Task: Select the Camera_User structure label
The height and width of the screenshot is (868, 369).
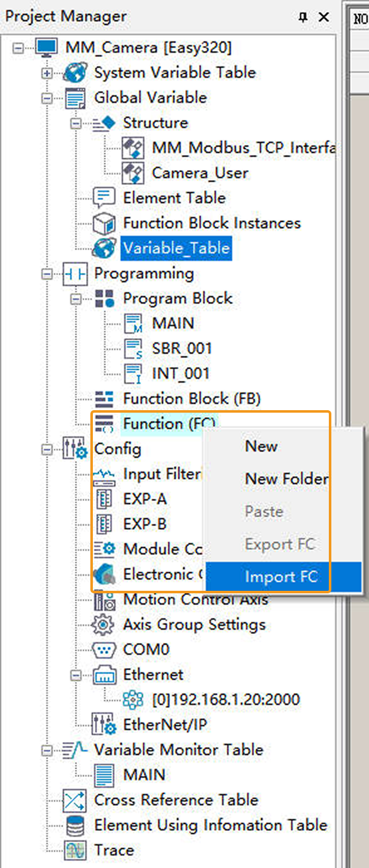Action: click(x=200, y=173)
